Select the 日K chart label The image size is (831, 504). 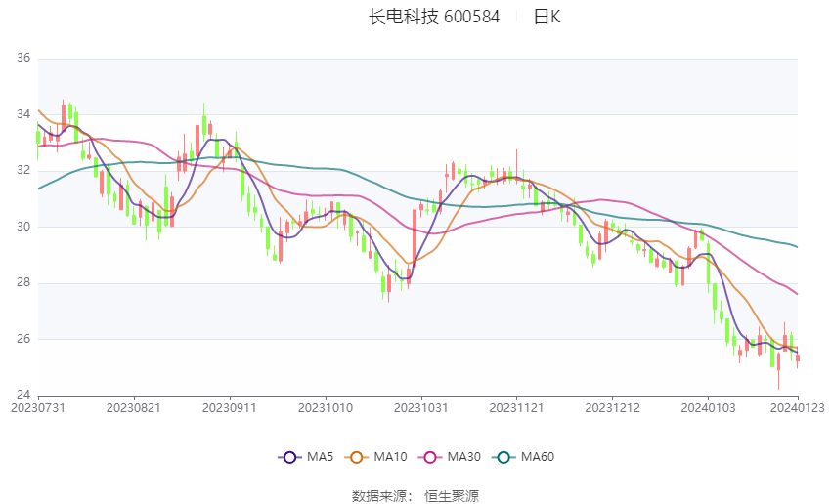[547, 17]
